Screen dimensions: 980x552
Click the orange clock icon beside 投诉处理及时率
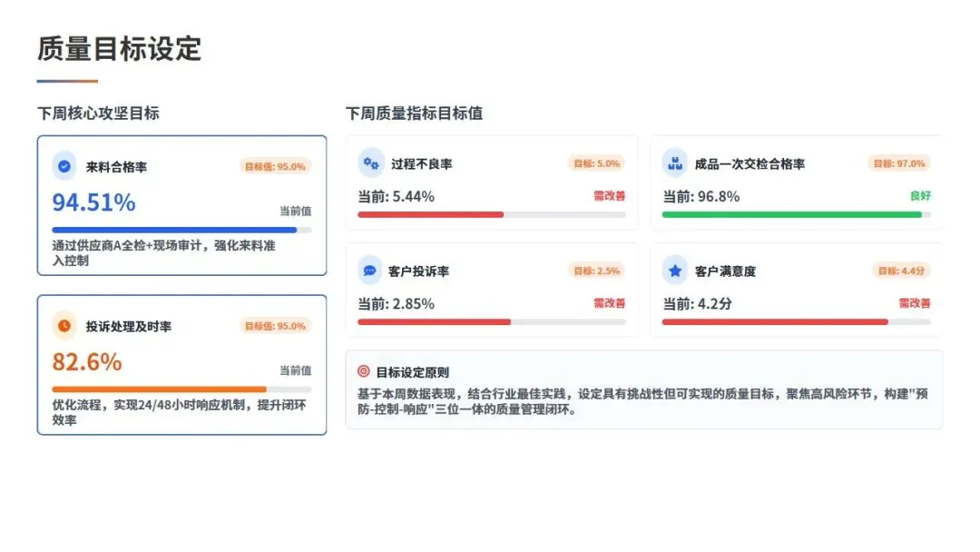64,326
